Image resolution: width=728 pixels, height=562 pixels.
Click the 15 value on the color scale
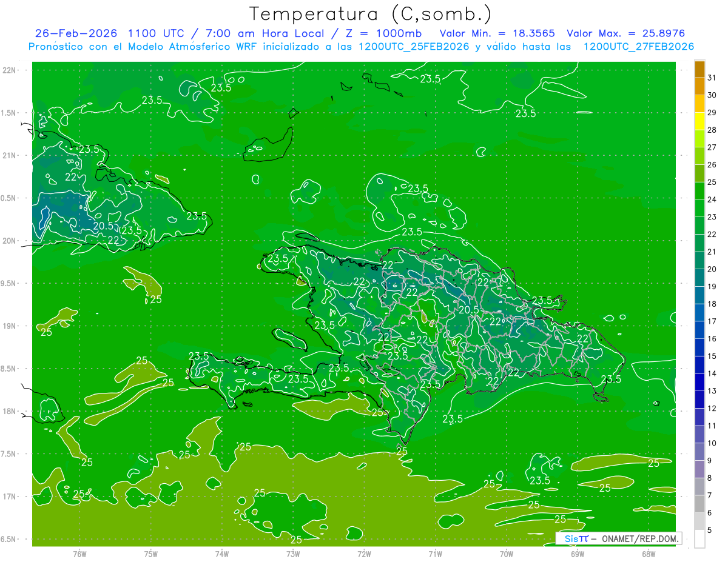coord(712,356)
